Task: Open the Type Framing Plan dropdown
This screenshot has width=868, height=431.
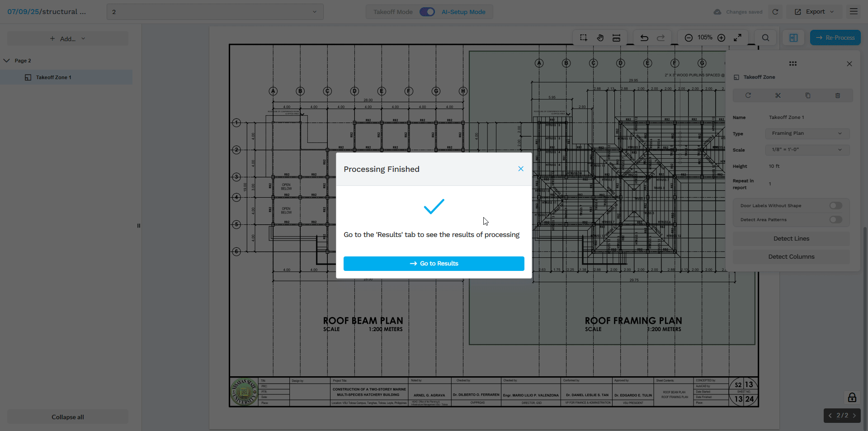Action: (807, 133)
